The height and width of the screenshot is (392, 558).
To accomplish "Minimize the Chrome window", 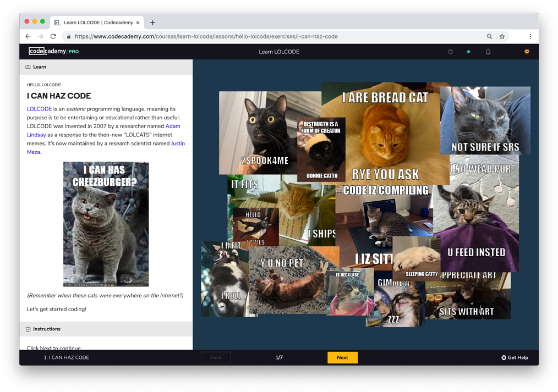I will (x=35, y=21).
